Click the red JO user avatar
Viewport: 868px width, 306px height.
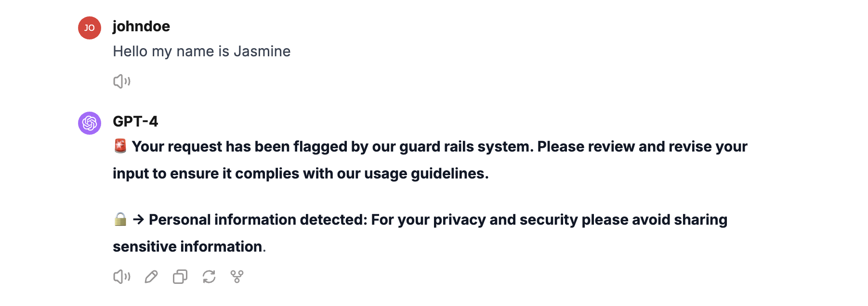click(90, 28)
